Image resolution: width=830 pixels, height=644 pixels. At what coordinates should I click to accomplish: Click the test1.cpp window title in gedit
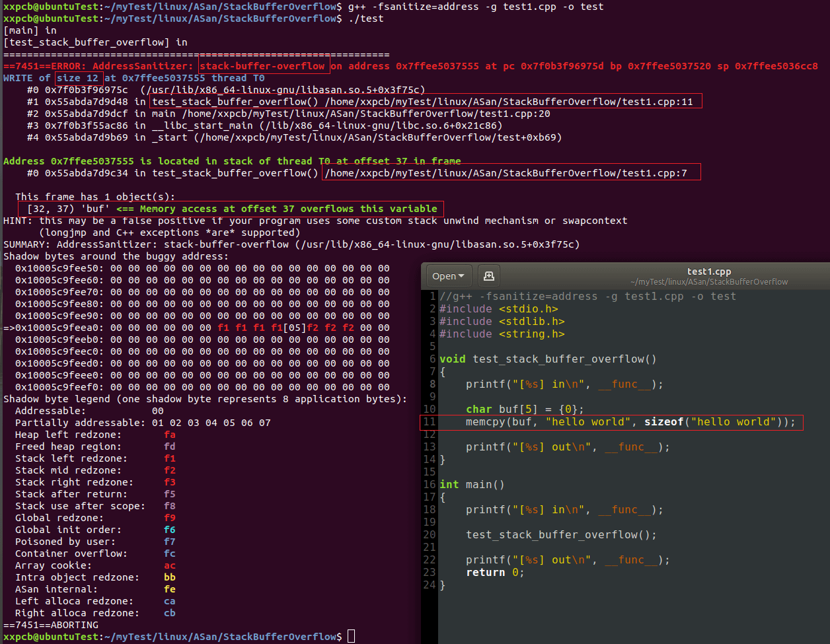point(709,271)
